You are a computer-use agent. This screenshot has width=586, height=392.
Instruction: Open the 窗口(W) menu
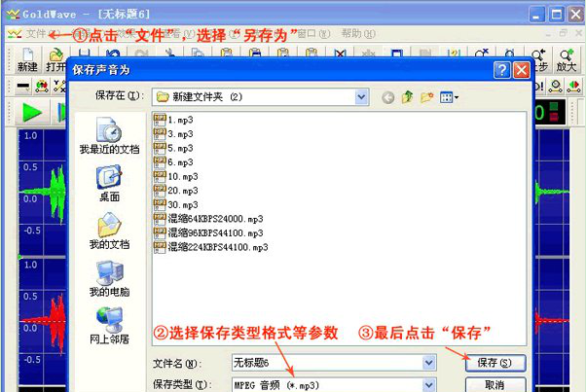[x=313, y=34]
